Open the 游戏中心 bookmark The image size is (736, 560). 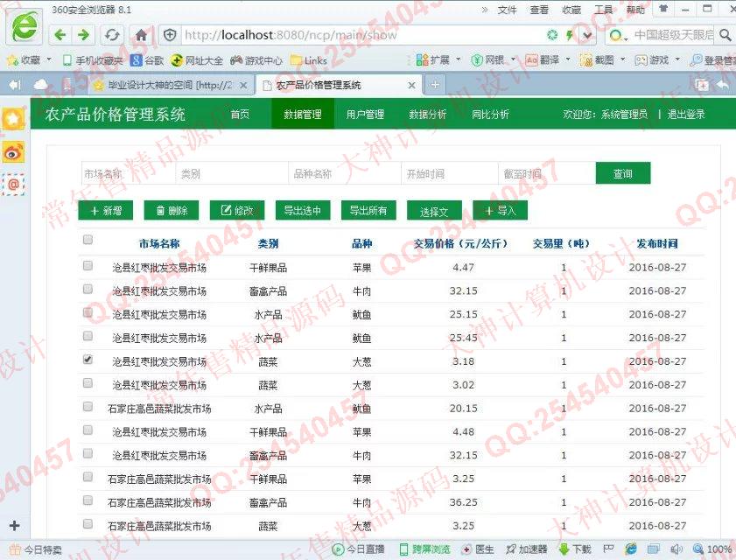(256, 60)
